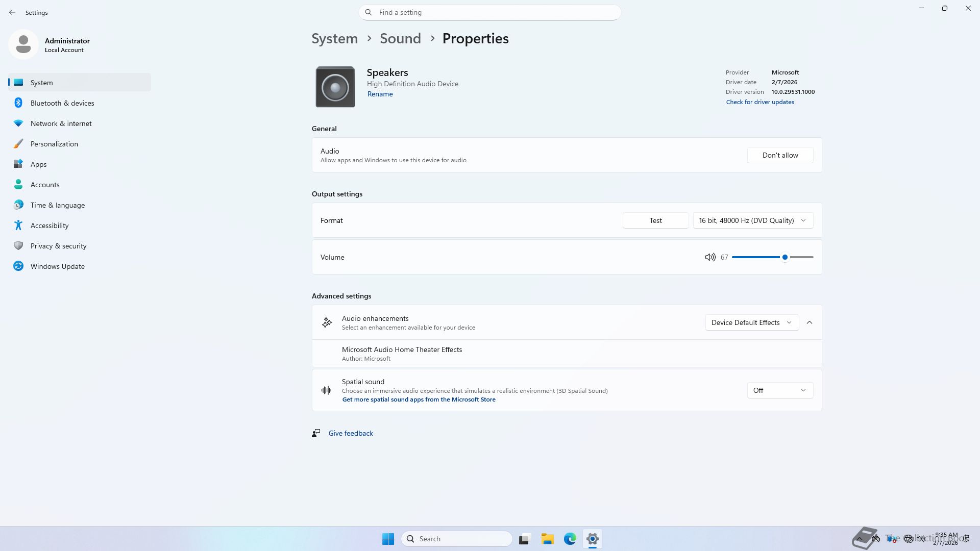Click Check for driver updates link
The width and height of the screenshot is (980, 551).
(759, 102)
